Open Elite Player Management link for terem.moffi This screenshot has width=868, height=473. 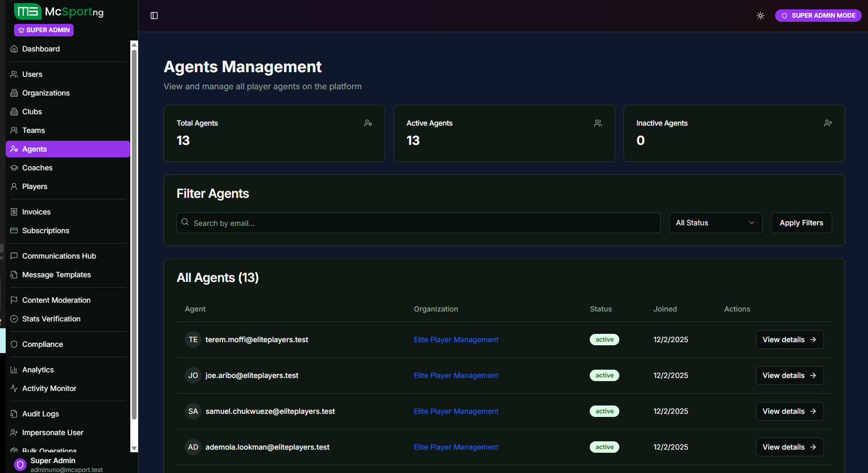point(456,340)
